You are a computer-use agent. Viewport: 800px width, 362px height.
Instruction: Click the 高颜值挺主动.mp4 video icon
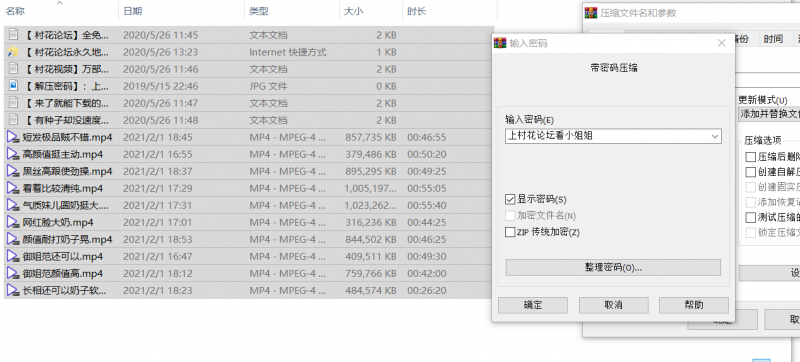(x=13, y=154)
